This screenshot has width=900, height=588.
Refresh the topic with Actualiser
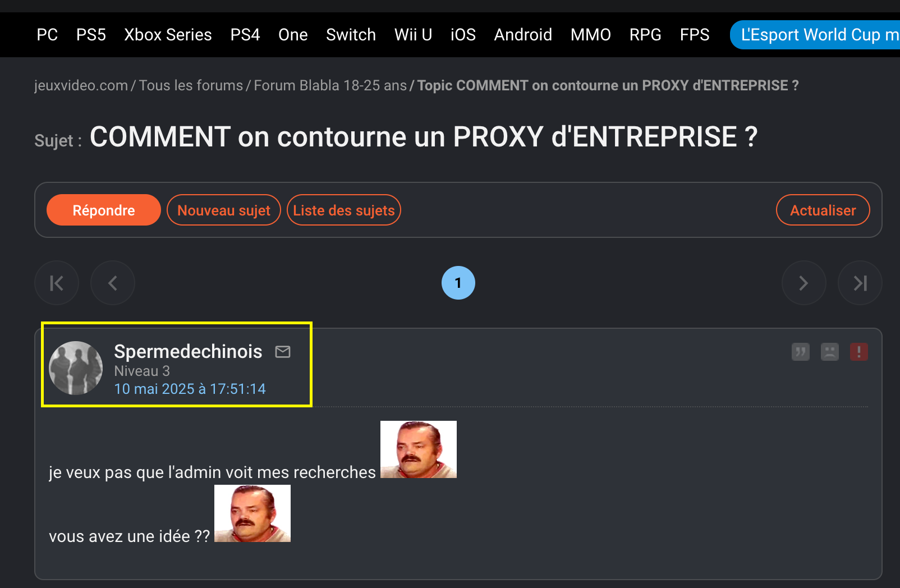(x=823, y=210)
